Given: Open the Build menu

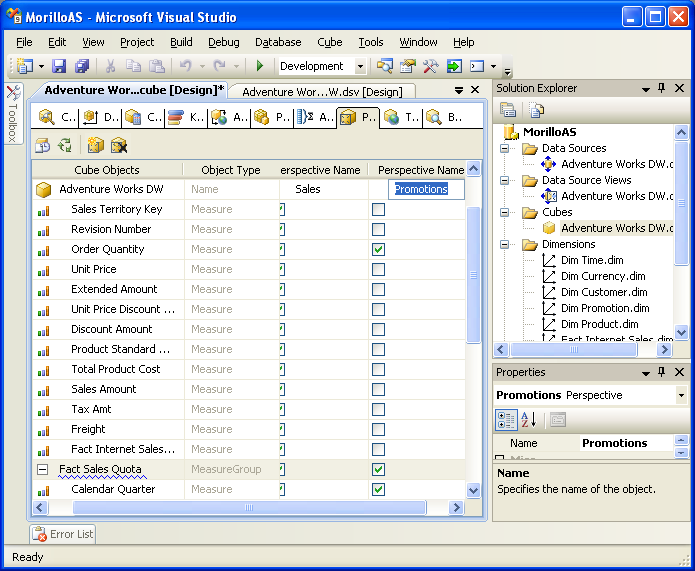Looking at the screenshot, I should click(181, 42).
